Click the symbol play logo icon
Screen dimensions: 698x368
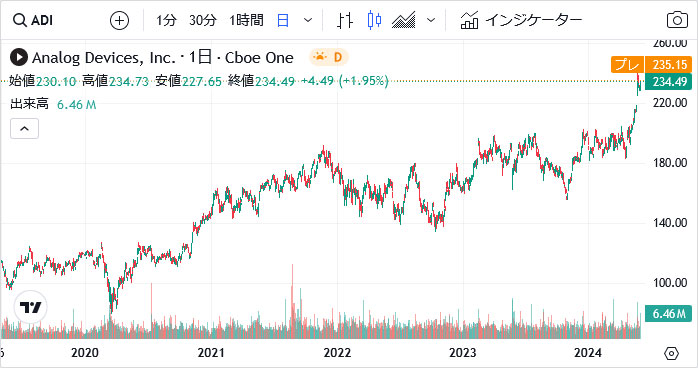coord(19,57)
